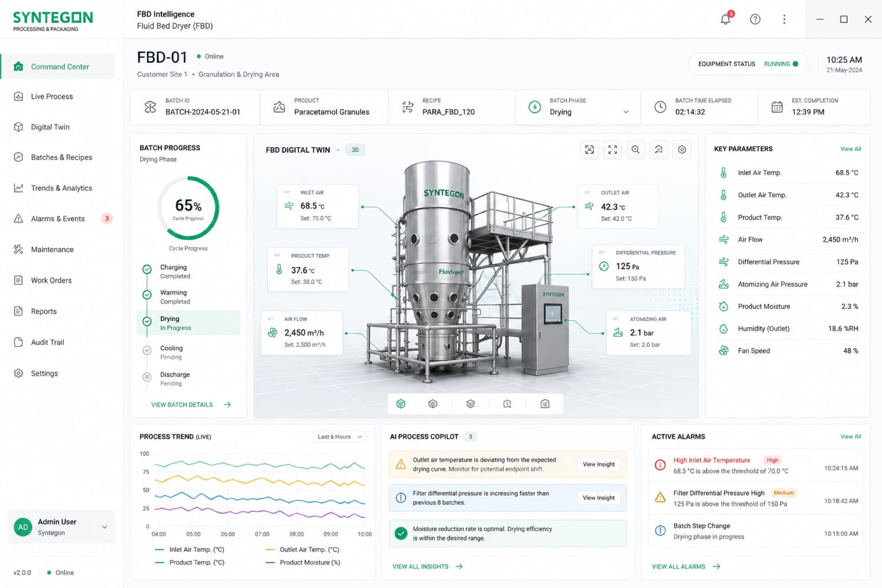Toggle Outlet Air Temp. legend series
The image size is (882, 588).
302,550
